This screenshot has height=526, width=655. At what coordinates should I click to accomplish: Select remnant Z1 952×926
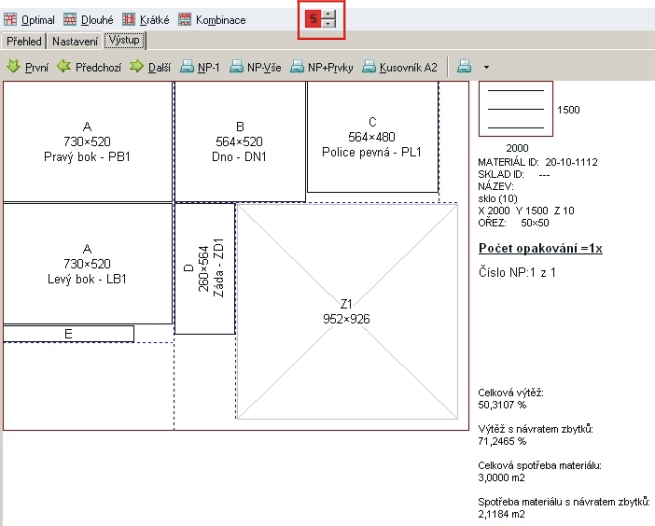tap(347, 311)
